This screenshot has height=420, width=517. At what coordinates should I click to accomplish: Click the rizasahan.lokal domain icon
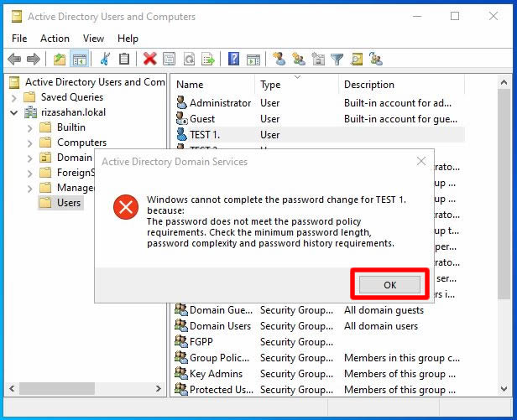[x=30, y=112]
